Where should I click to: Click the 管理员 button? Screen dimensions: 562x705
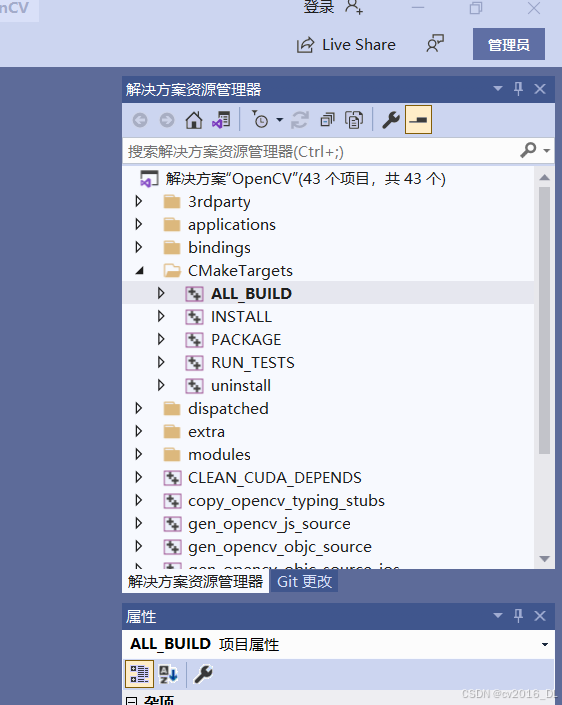click(x=508, y=44)
